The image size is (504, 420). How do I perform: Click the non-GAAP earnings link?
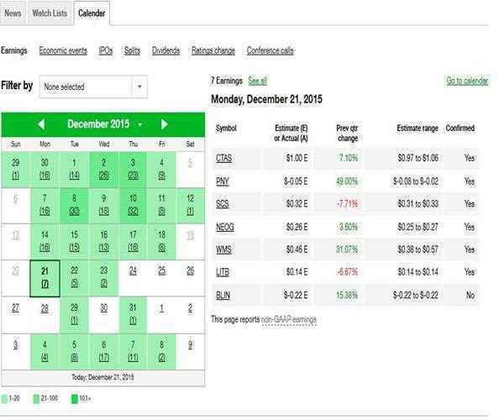[x=288, y=319]
